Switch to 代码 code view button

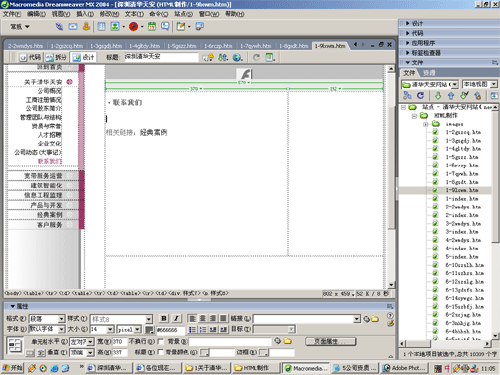[30, 57]
